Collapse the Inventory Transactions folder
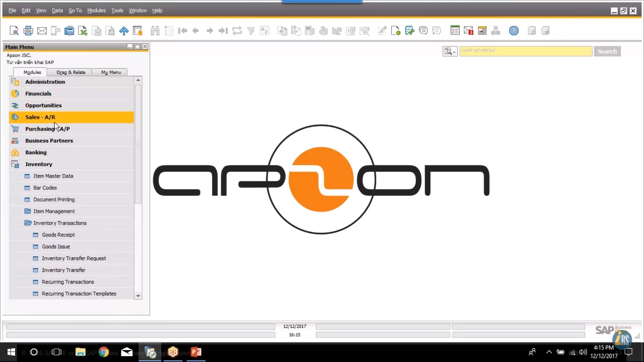The height and width of the screenshot is (362, 644). pyautogui.click(x=71, y=223)
